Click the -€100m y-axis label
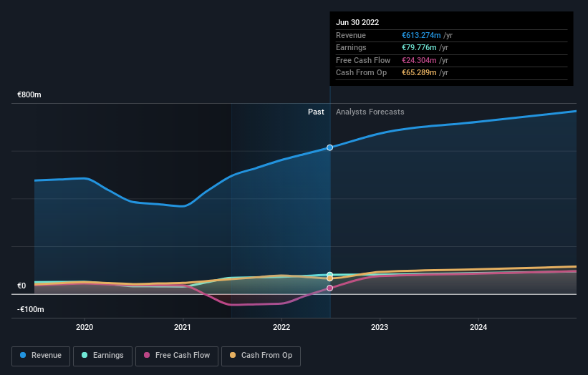588x375 pixels. 30,309
